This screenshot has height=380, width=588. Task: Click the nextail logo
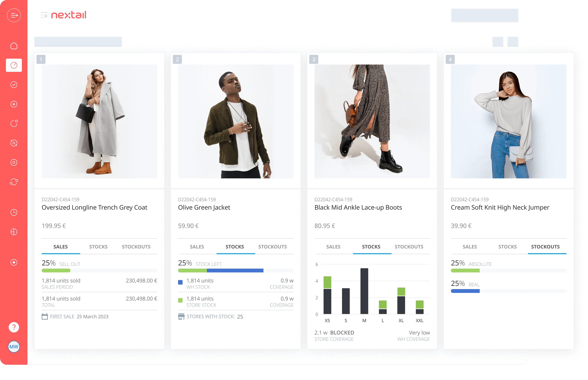(69, 15)
